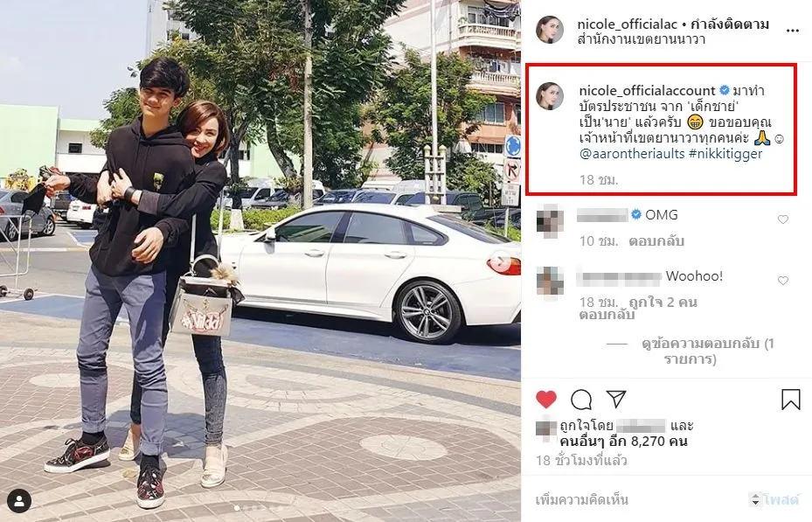
Task: Open location สำนักงานเขตยานนาวา
Action: click(x=641, y=39)
